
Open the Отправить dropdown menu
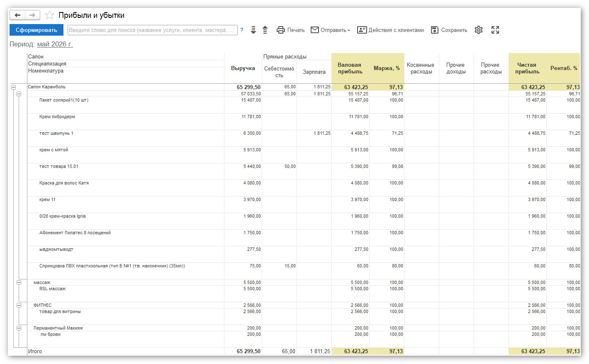(331, 30)
